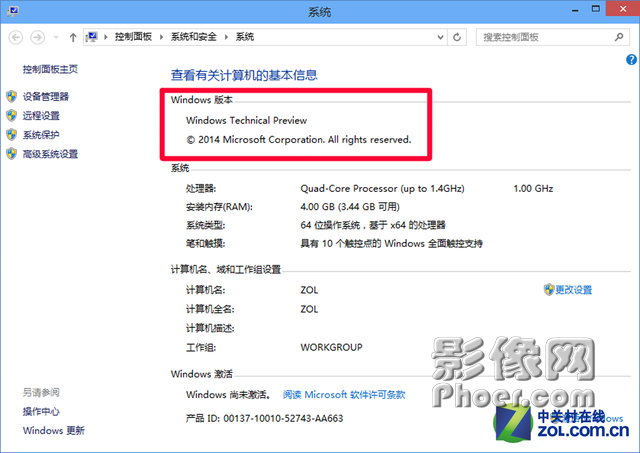Open 控制面板主页 link
Image resolution: width=640 pixels, height=453 pixels.
(x=50, y=69)
